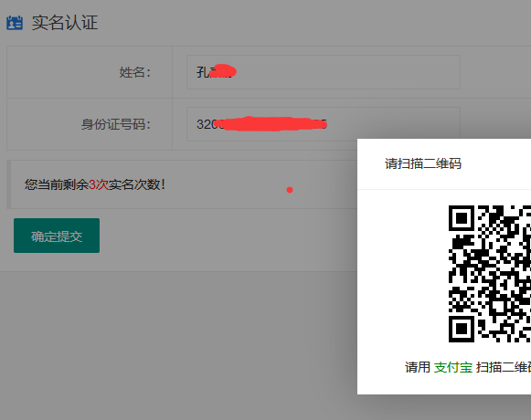This screenshot has width=531, height=420.
Task: Click the 姓名 field label
Action: (134, 72)
